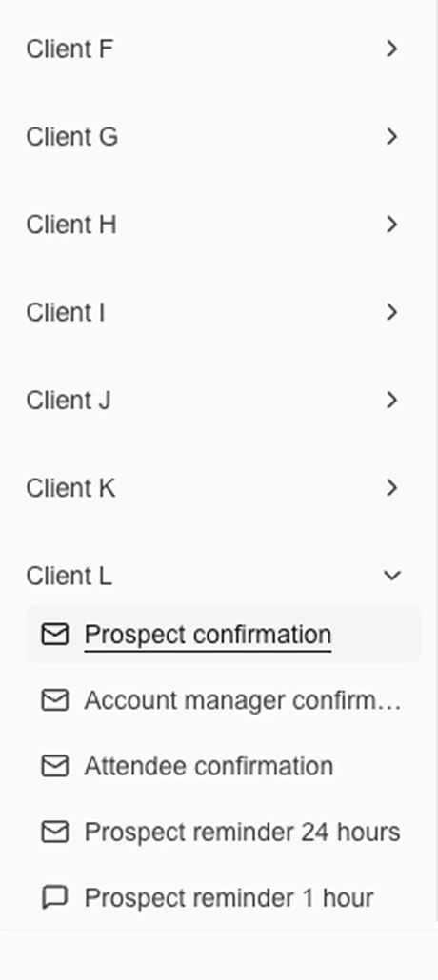Collapse Client L with the down chevron
438x980 pixels.
pyautogui.click(x=391, y=576)
